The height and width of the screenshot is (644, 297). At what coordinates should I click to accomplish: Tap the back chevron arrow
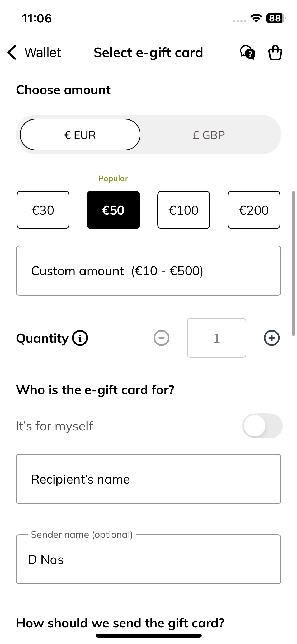click(12, 52)
